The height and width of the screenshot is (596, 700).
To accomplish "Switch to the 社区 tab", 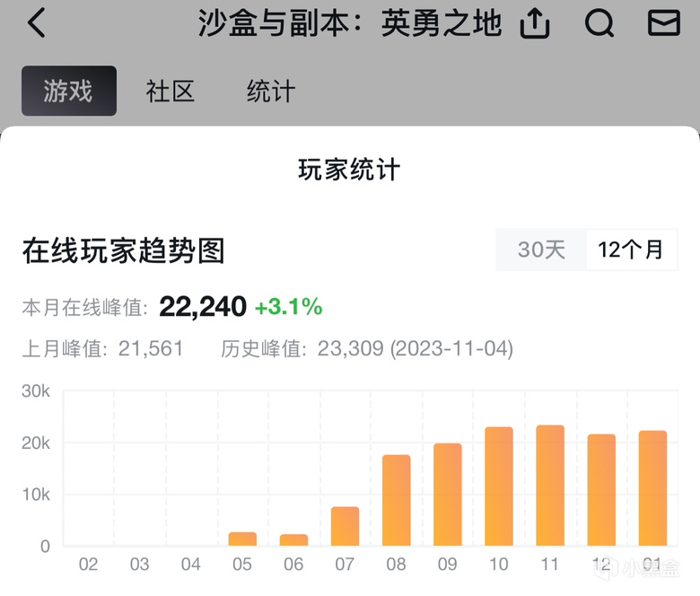I will (x=171, y=91).
